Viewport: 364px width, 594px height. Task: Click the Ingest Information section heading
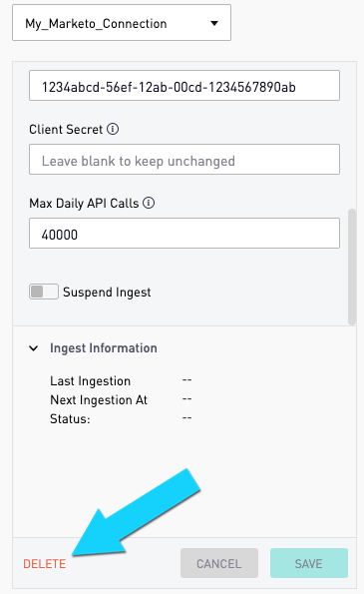(x=104, y=348)
